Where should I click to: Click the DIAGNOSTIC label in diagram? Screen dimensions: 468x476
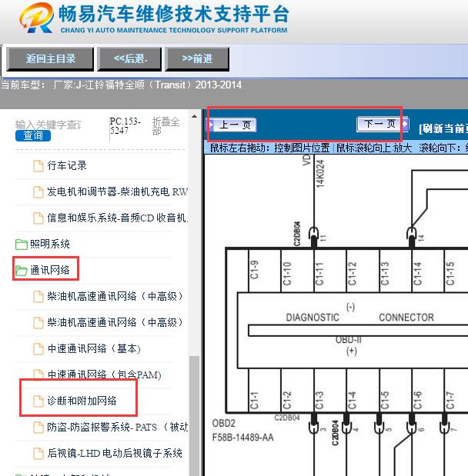[x=313, y=318]
